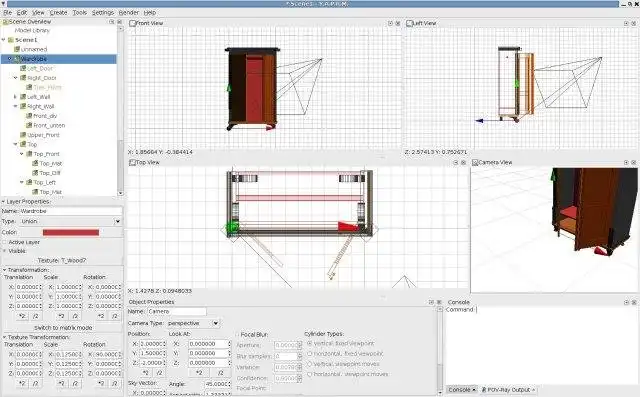Expand the Left_Wall tree node
This screenshot has height=397, width=640.
click(16, 97)
